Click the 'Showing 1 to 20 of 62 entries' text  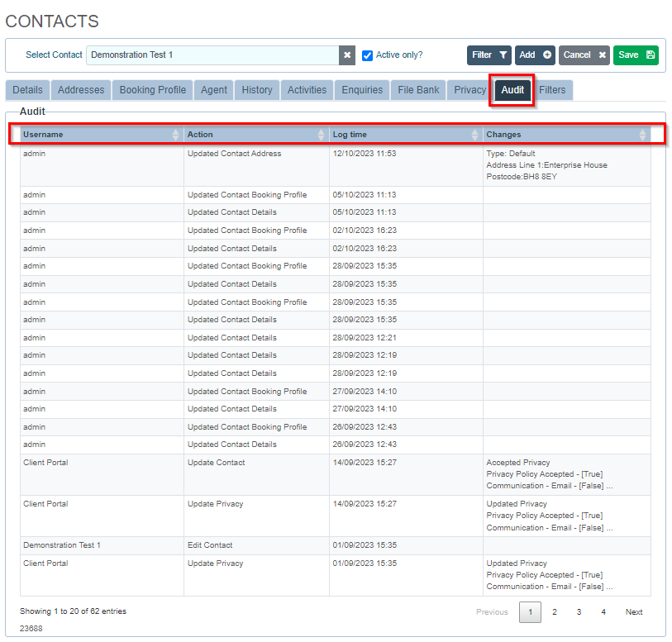pos(73,611)
